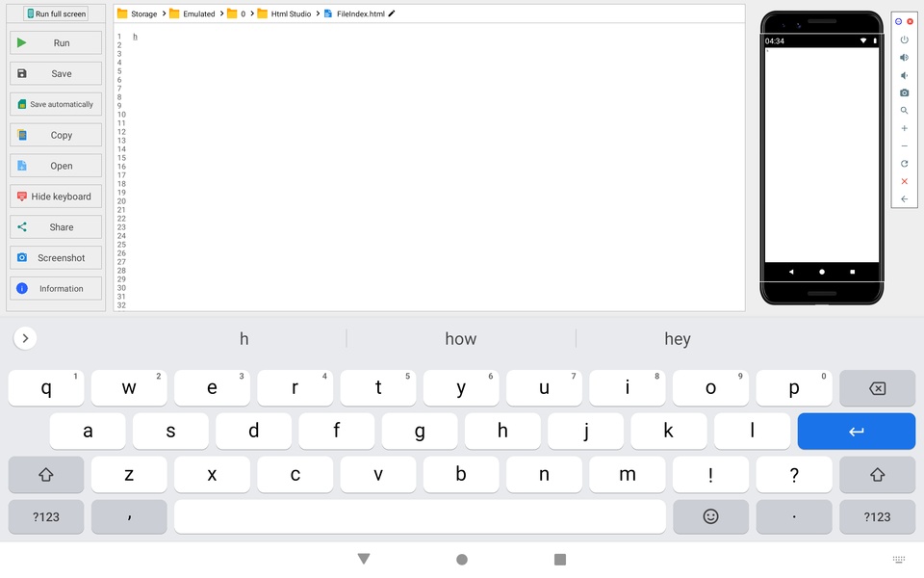Tap the left shift key
This screenshot has width=924, height=578.
(46, 474)
